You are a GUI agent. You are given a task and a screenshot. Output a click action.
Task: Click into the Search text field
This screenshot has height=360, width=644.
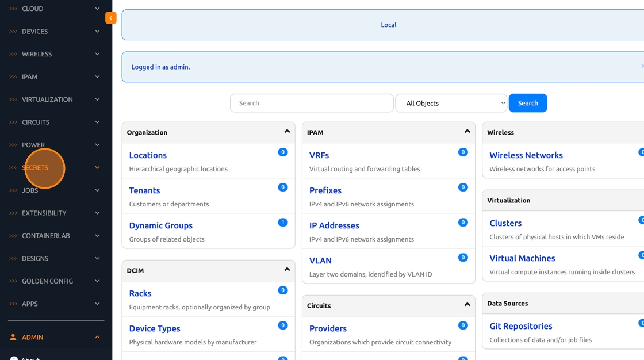[x=312, y=103]
